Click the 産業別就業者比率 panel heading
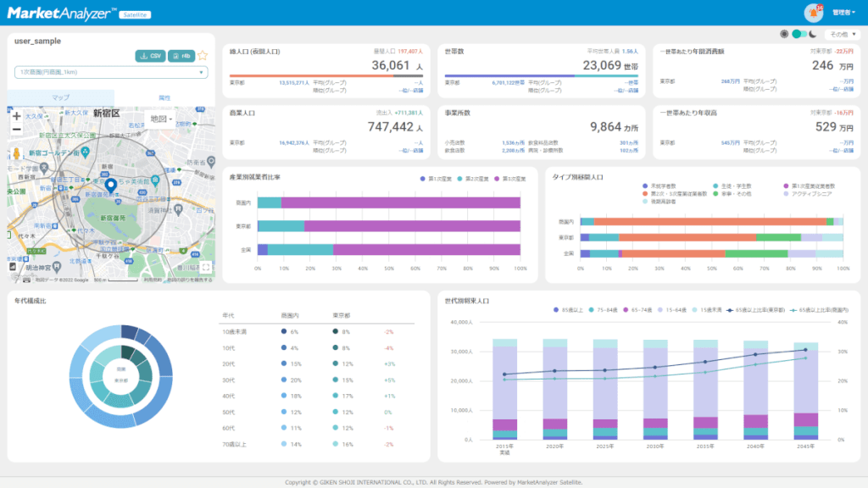This screenshot has width=868, height=488. point(254,177)
